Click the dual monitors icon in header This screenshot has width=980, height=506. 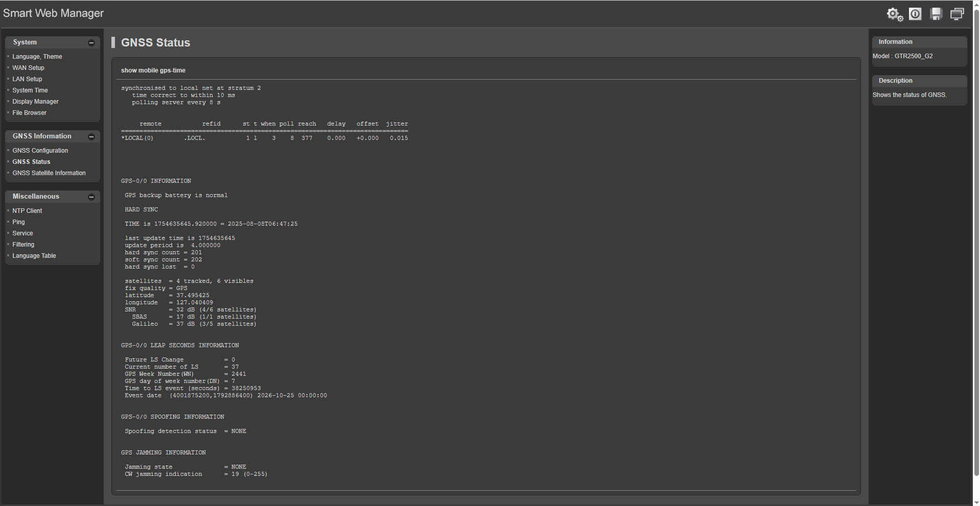pyautogui.click(x=957, y=14)
